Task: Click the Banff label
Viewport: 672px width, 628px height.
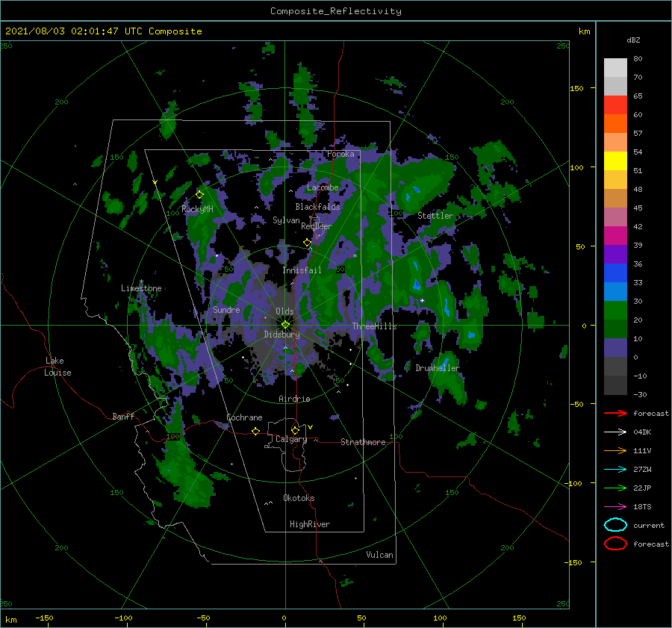Action: 123,416
